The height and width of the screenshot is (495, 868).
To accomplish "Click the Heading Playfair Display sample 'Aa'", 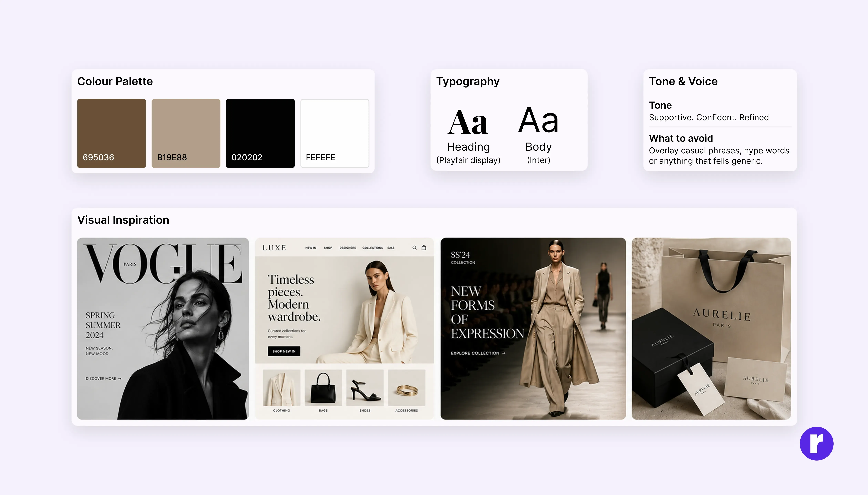I will [x=468, y=122].
